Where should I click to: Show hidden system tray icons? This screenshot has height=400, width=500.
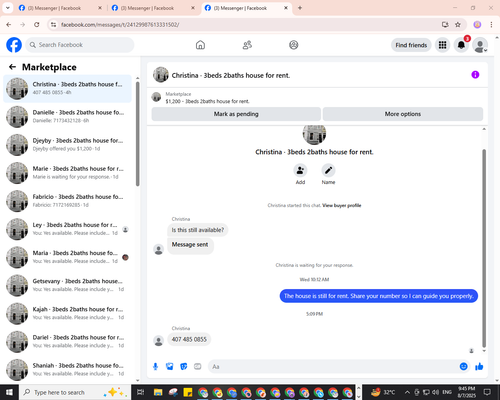(407, 392)
